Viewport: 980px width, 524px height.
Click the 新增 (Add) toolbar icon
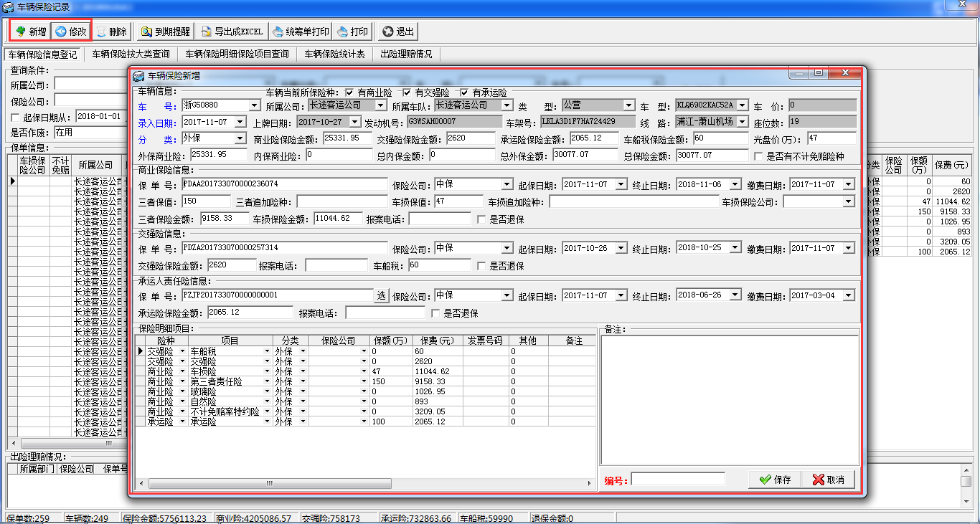pos(31,32)
